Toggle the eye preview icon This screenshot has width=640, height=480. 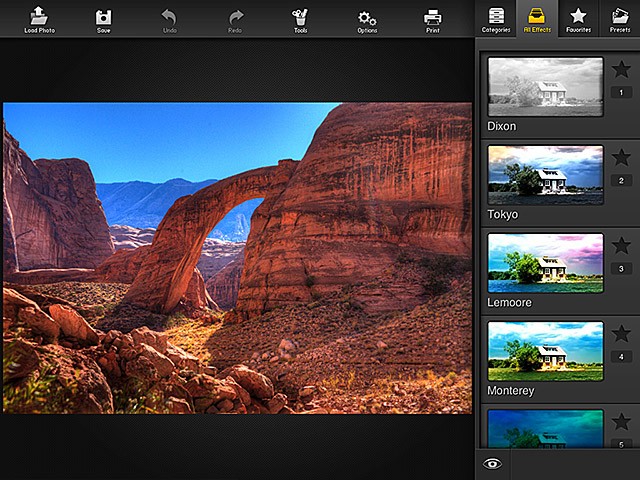(491, 464)
